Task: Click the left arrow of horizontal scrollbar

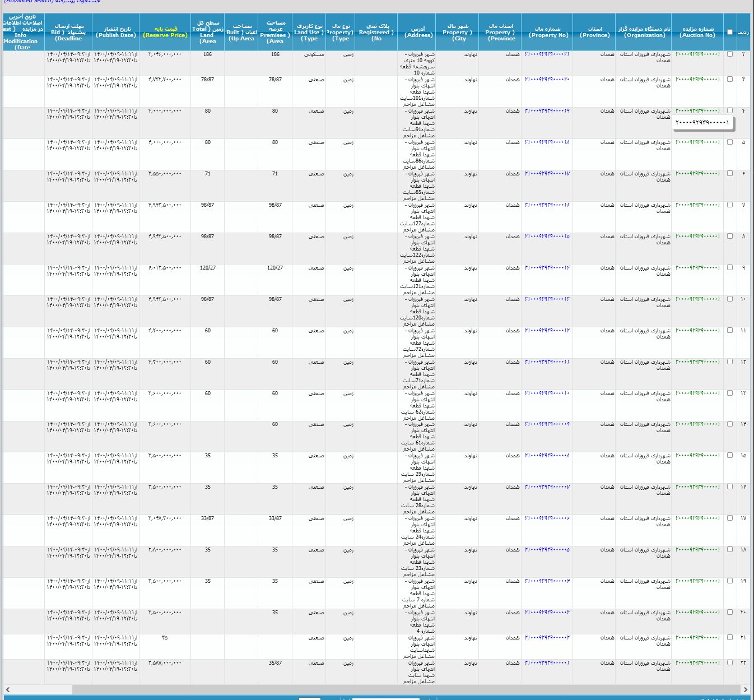Action: point(7,689)
